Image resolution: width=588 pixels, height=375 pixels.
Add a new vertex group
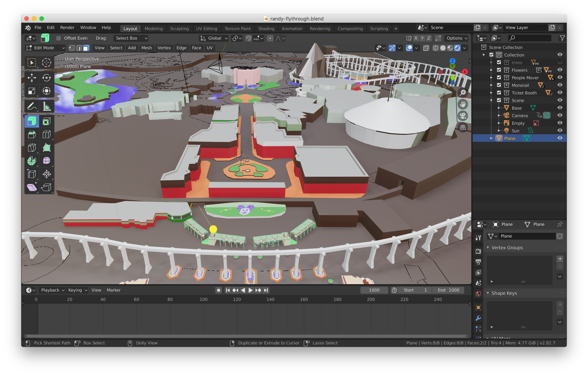[x=560, y=259]
